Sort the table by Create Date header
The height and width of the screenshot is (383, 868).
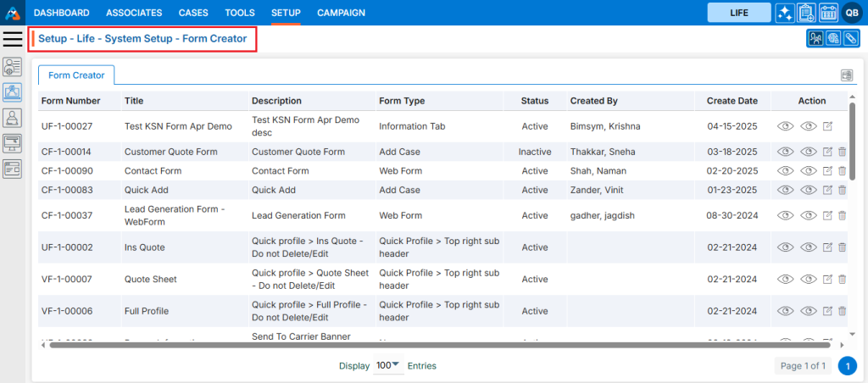click(732, 101)
